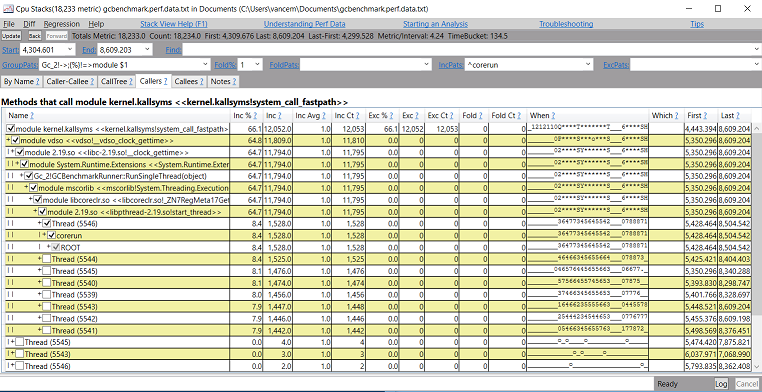762x392 pixels.
Task: Expand the Thread (5540) tree node
Action: coord(39,283)
